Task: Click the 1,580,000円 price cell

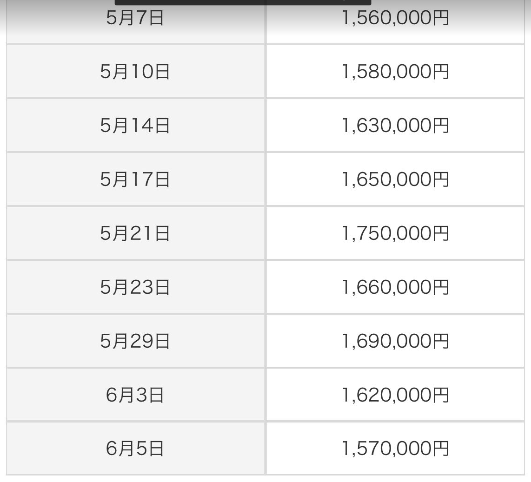Action: [395, 71]
